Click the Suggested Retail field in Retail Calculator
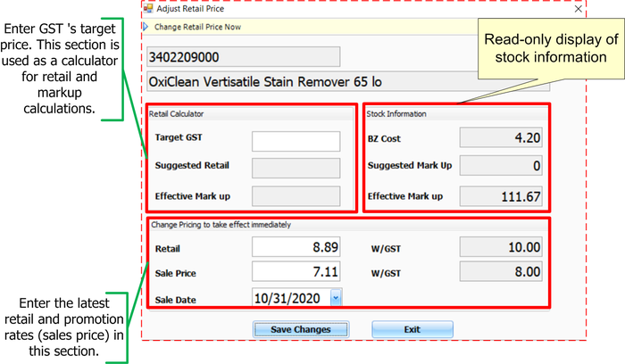 pyautogui.click(x=296, y=168)
